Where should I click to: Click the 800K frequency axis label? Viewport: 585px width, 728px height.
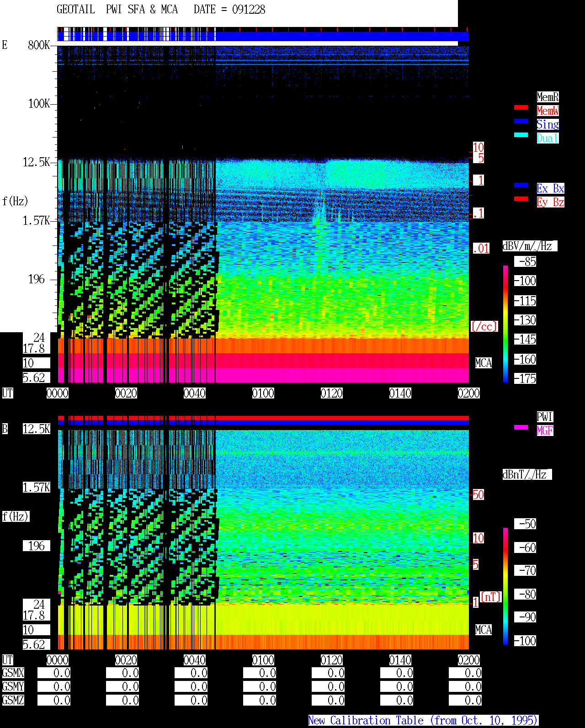pos(39,45)
